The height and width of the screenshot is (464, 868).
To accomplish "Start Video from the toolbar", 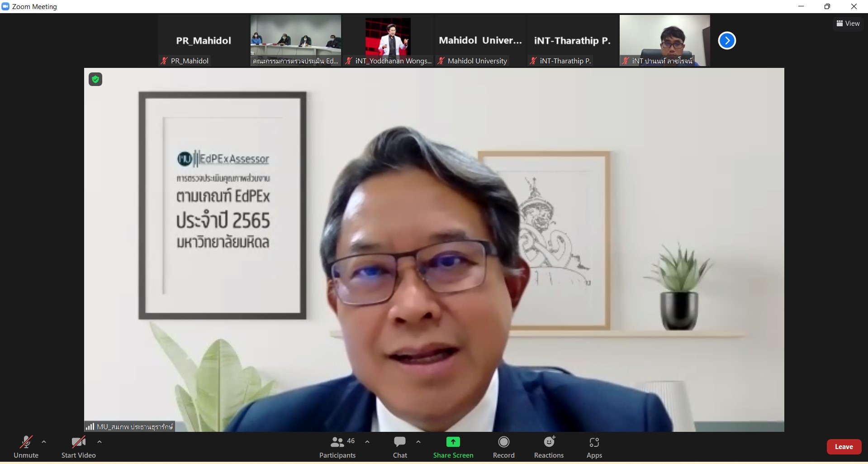I will click(x=78, y=446).
